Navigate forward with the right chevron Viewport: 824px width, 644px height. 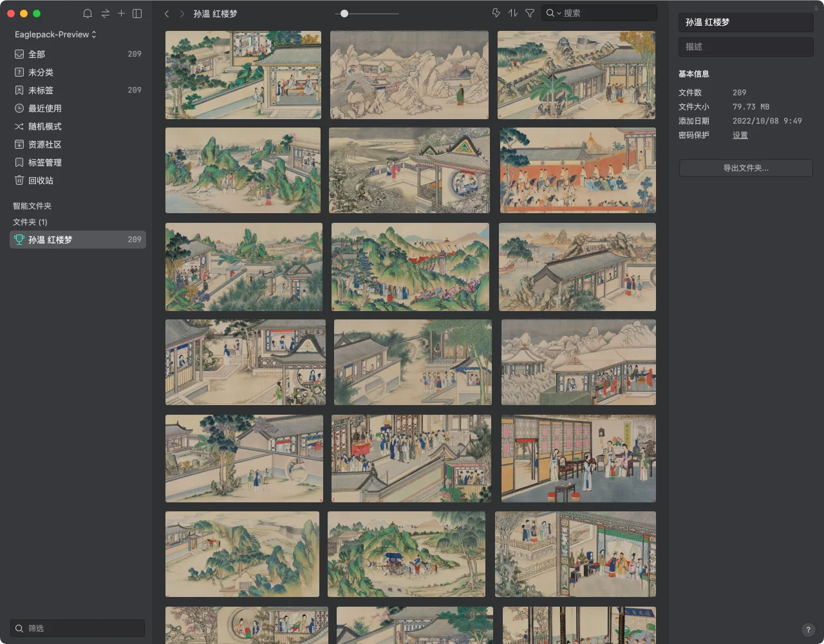pos(182,14)
